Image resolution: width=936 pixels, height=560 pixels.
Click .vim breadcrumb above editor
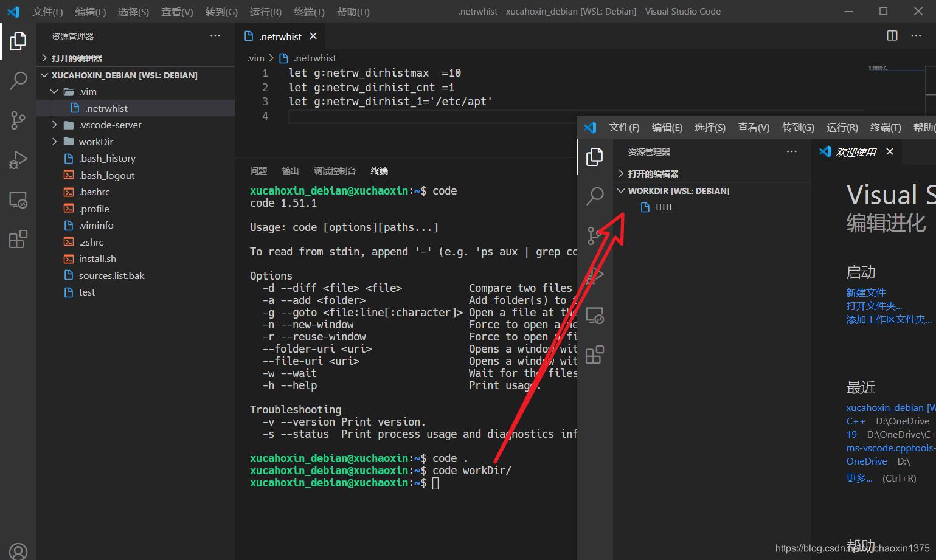click(x=255, y=58)
